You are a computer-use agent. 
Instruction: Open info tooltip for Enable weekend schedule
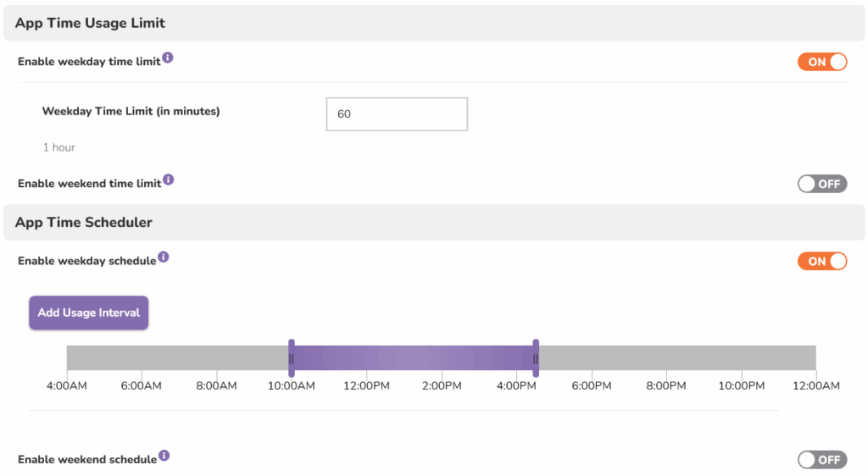(164, 455)
